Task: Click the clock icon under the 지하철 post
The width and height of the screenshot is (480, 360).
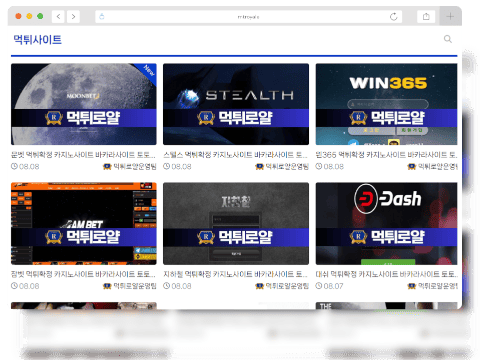Action: [166, 286]
